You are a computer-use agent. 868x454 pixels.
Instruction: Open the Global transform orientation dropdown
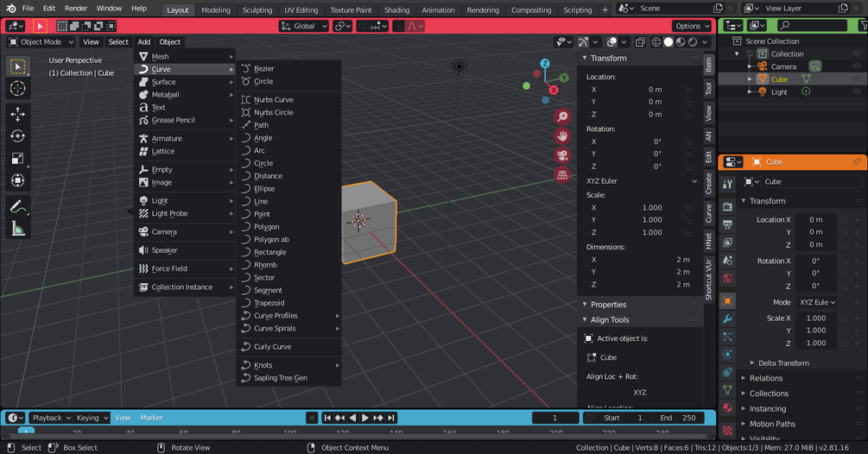(304, 26)
